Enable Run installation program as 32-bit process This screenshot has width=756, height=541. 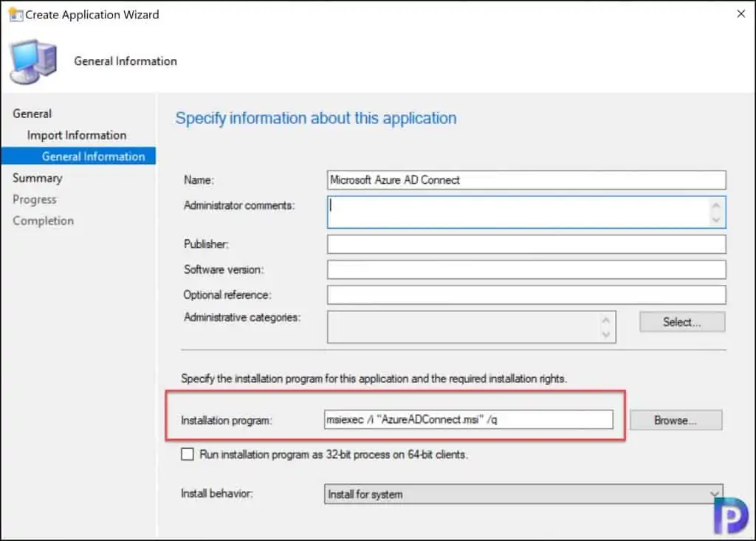[x=188, y=454]
